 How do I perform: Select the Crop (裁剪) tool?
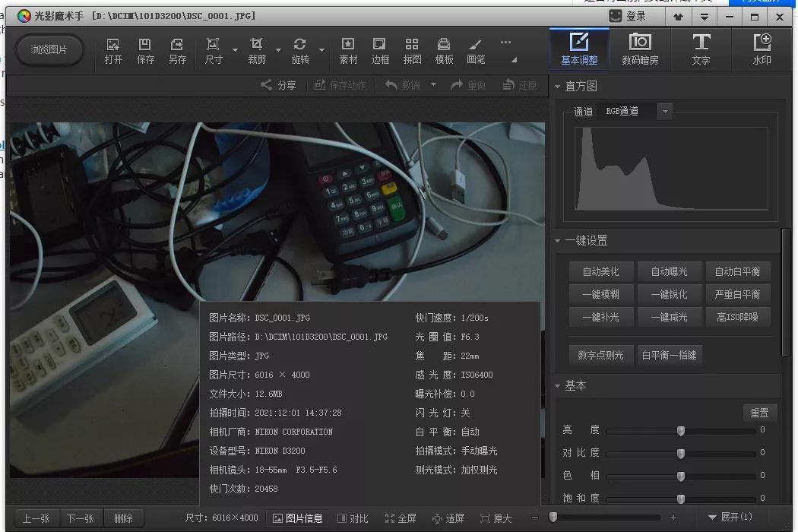point(257,50)
